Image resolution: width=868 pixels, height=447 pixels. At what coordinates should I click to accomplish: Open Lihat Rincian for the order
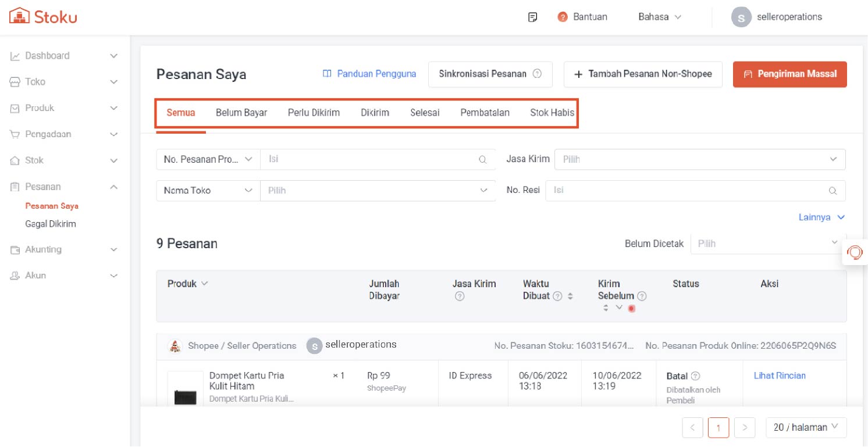(779, 376)
